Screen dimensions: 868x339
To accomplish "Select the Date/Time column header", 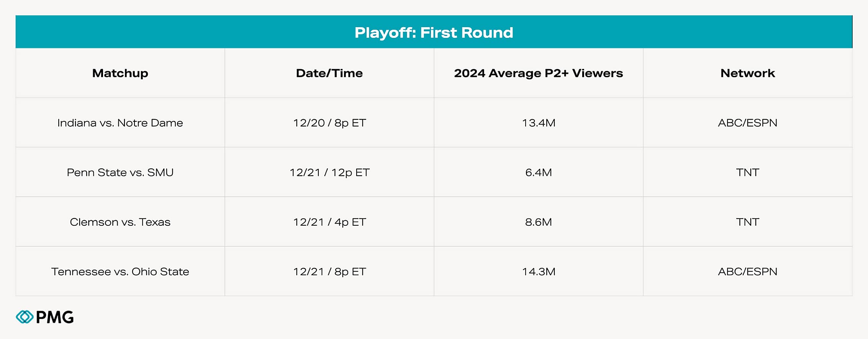I will (x=329, y=73).
